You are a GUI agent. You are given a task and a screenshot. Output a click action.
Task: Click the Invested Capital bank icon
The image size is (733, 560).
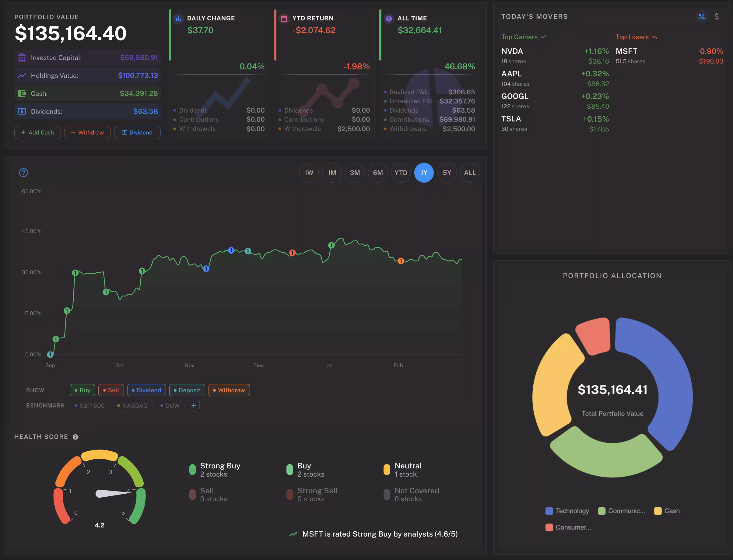pos(22,58)
